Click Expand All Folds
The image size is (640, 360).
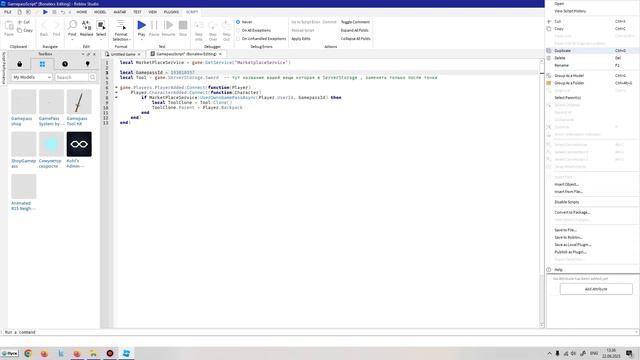354,30
